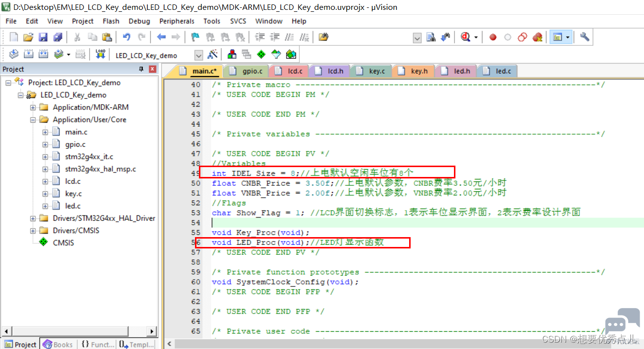Open the Functions panel tab
This screenshot has height=349, width=644.
click(x=97, y=345)
